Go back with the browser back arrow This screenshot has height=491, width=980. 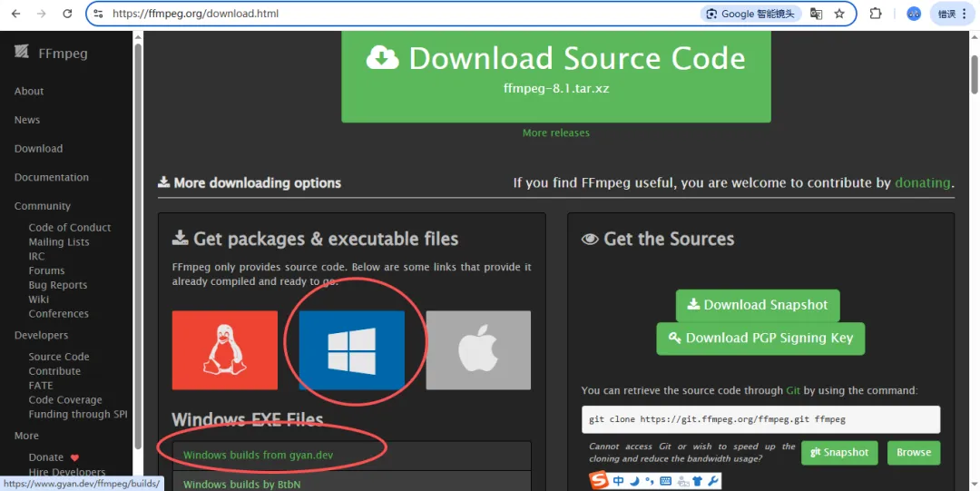pyautogui.click(x=15, y=14)
